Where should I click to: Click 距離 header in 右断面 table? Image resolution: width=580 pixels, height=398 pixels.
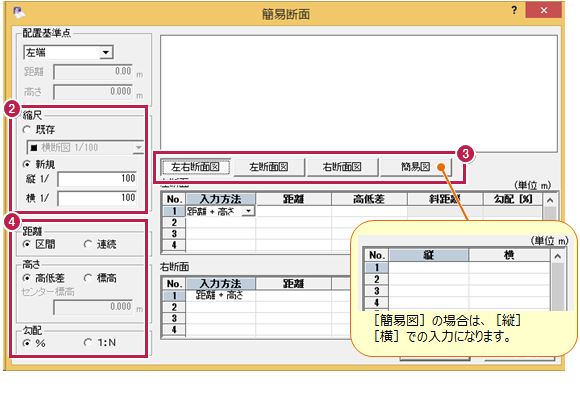[294, 284]
